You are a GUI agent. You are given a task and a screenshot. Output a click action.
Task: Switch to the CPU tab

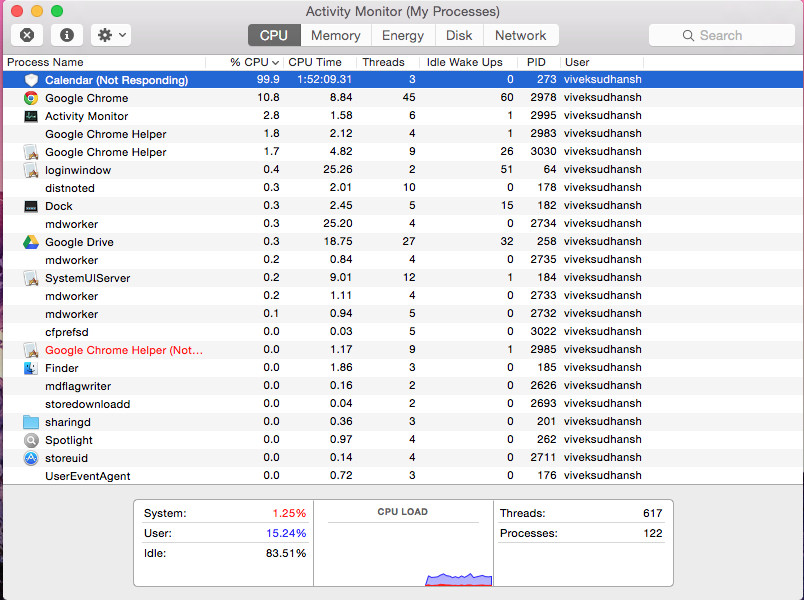pos(274,35)
